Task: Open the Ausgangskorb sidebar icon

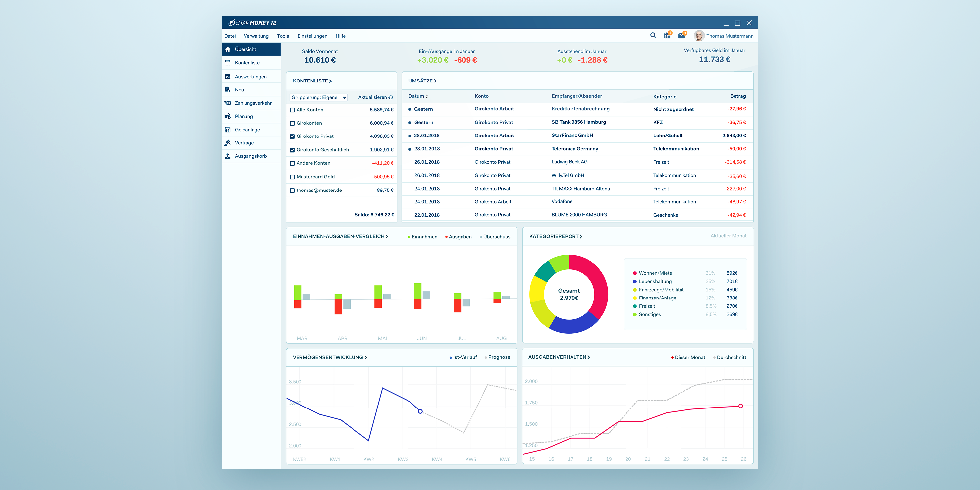Action: [228, 156]
